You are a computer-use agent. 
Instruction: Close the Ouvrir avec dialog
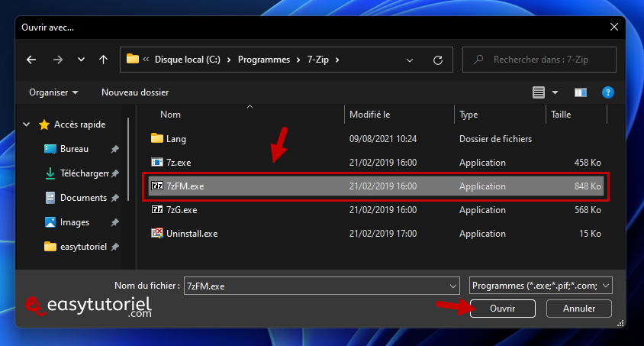pyautogui.click(x=614, y=27)
